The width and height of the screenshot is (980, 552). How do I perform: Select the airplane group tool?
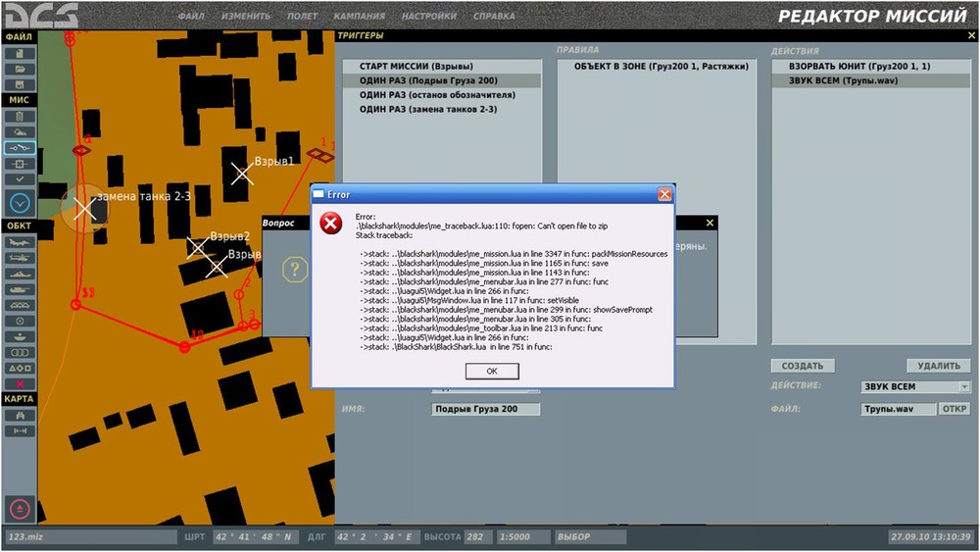coord(20,242)
